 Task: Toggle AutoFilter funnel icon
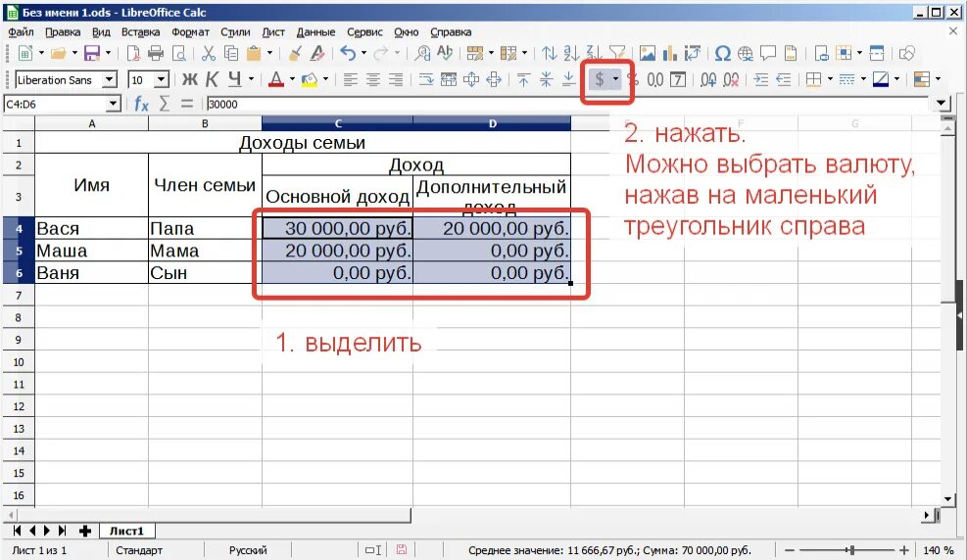(x=616, y=54)
